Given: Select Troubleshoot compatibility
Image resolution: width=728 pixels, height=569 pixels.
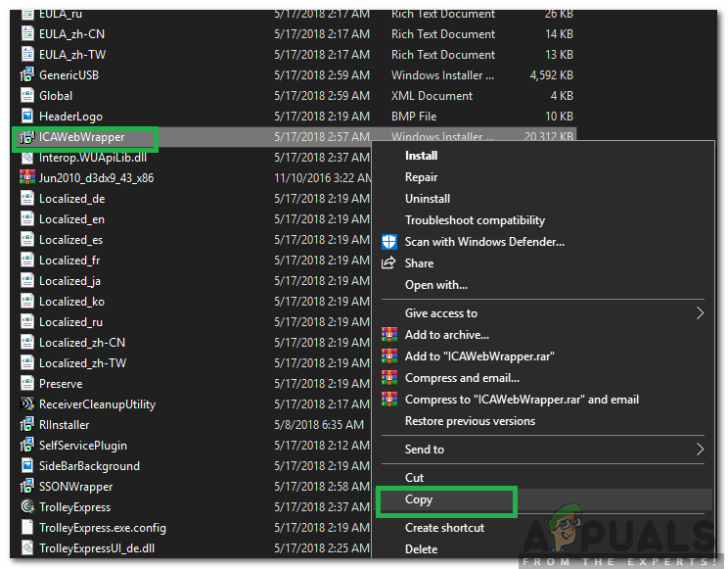Looking at the screenshot, I should click(475, 220).
